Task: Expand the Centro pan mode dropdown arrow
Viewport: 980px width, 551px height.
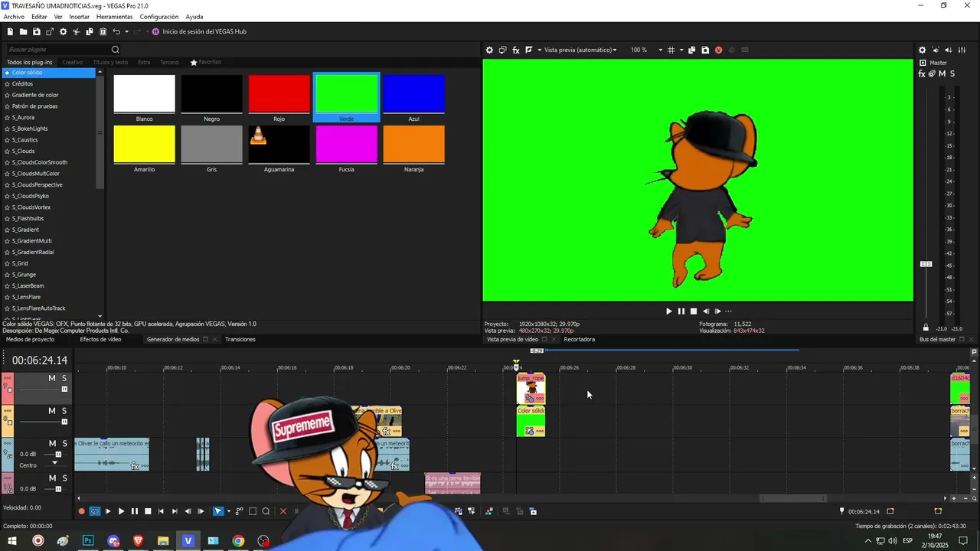Action: [x=54, y=464]
